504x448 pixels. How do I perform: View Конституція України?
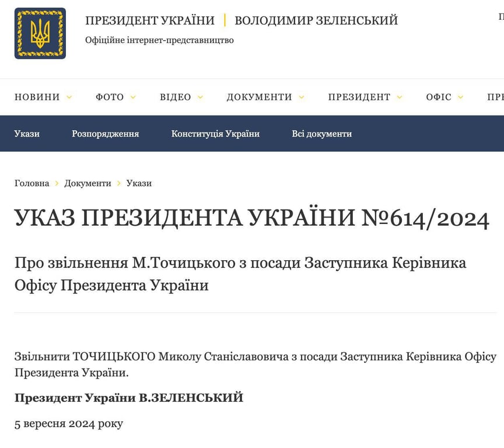click(x=216, y=134)
